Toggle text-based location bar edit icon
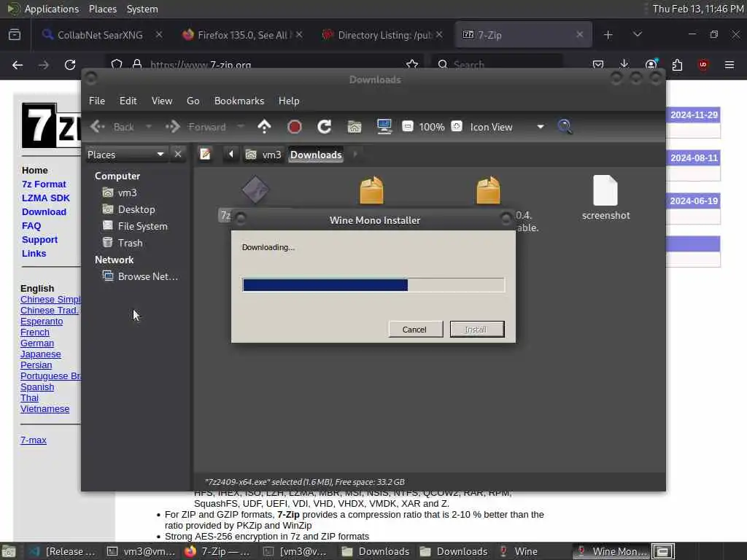This screenshot has width=747, height=560. (205, 155)
